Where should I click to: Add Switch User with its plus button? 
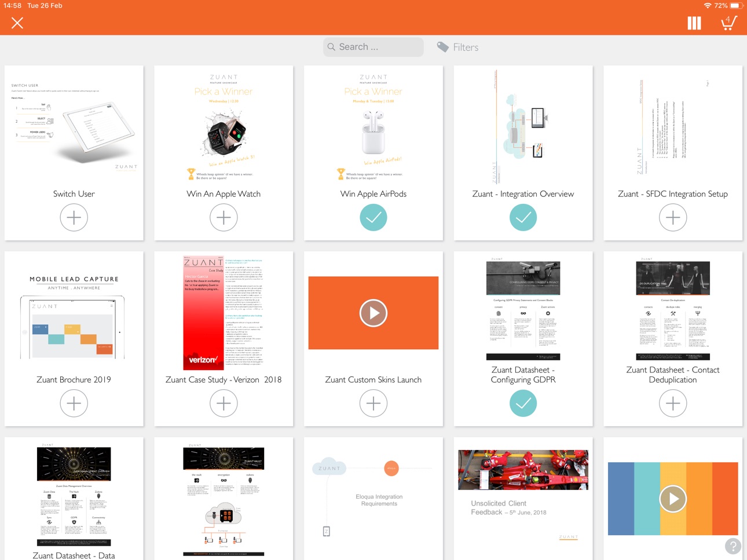[x=74, y=218]
